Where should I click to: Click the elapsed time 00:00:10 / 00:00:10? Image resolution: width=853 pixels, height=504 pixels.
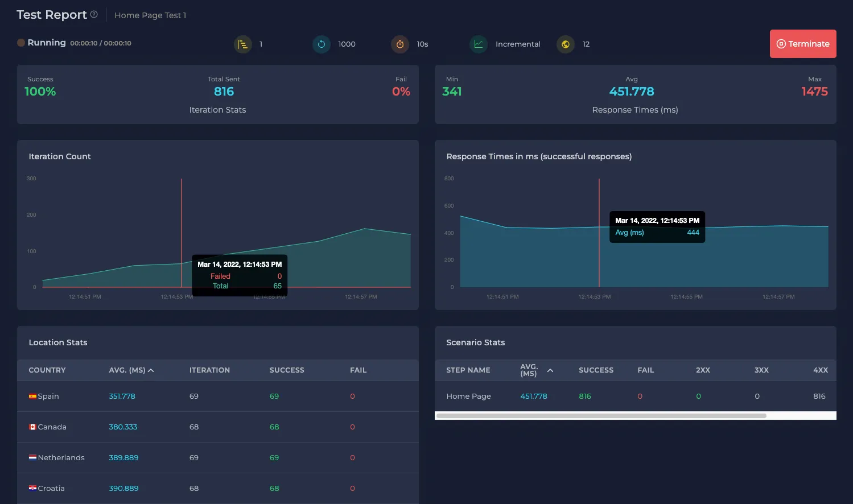[101, 43]
